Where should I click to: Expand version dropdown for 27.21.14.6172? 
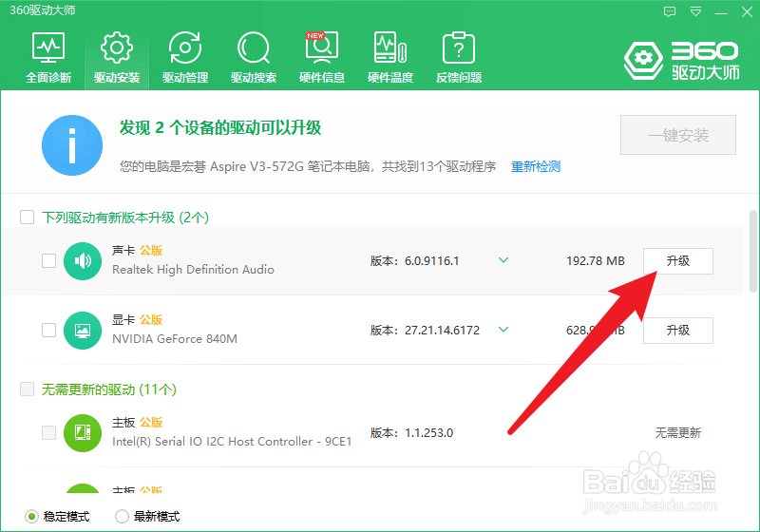coord(503,330)
